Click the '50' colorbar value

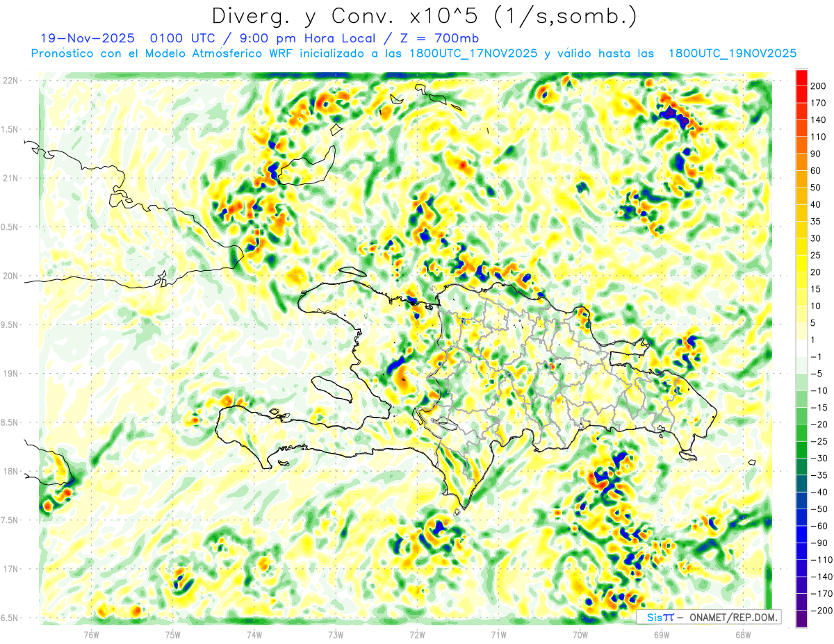[817, 188]
